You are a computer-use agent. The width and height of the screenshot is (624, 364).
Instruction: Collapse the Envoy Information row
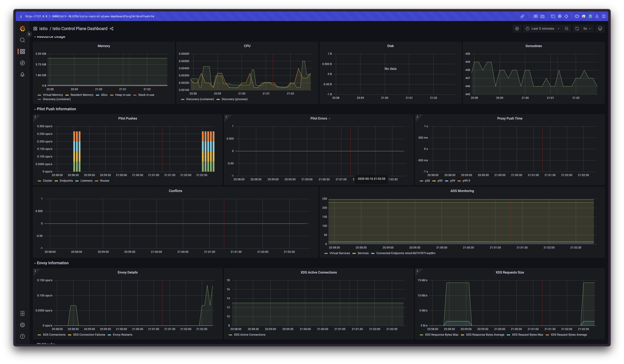pyautogui.click(x=51, y=263)
